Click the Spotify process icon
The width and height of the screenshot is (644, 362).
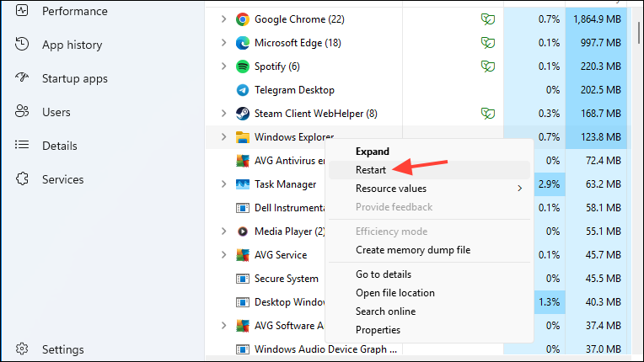(242, 67)
